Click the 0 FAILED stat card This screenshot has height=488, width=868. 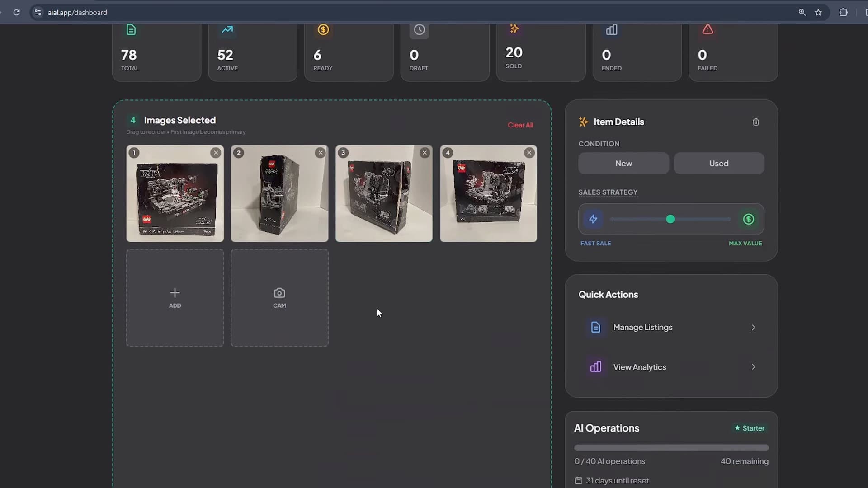pyautogui.click(x=733, y=53)
